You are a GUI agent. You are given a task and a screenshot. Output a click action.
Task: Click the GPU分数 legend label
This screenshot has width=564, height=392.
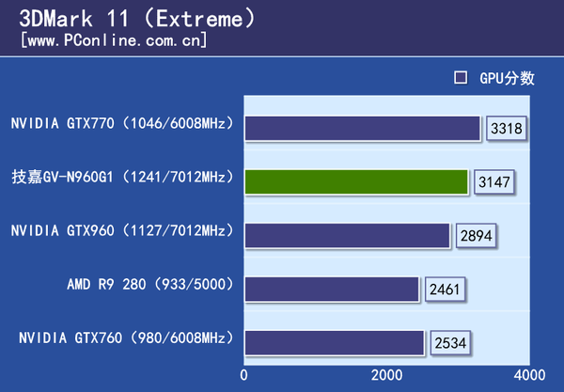507,78
